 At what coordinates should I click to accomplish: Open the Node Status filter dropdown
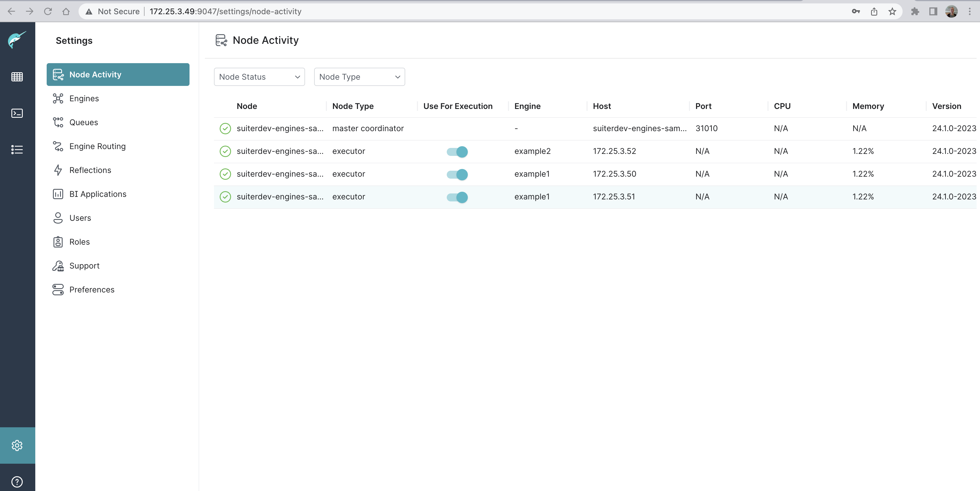(259, 77)
